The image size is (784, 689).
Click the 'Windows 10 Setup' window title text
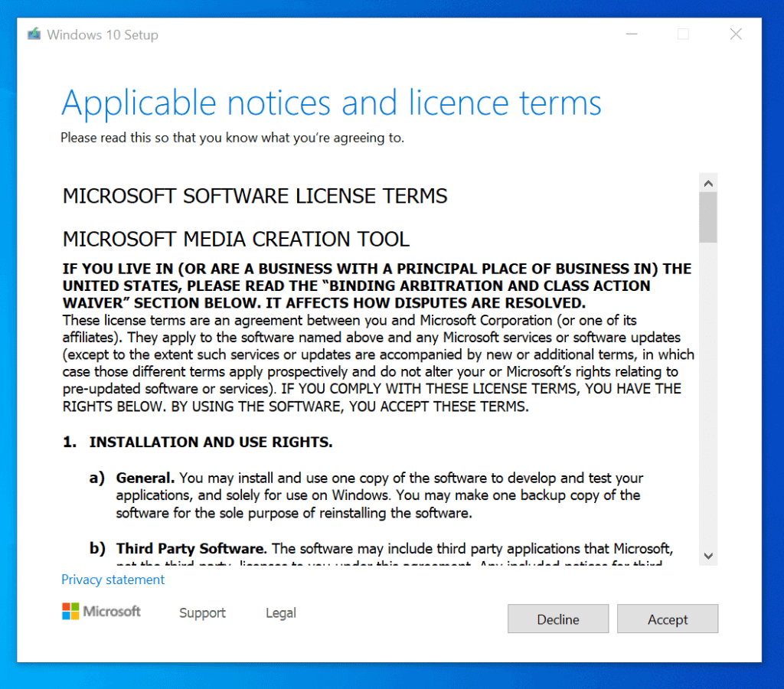tap(103, 34)
